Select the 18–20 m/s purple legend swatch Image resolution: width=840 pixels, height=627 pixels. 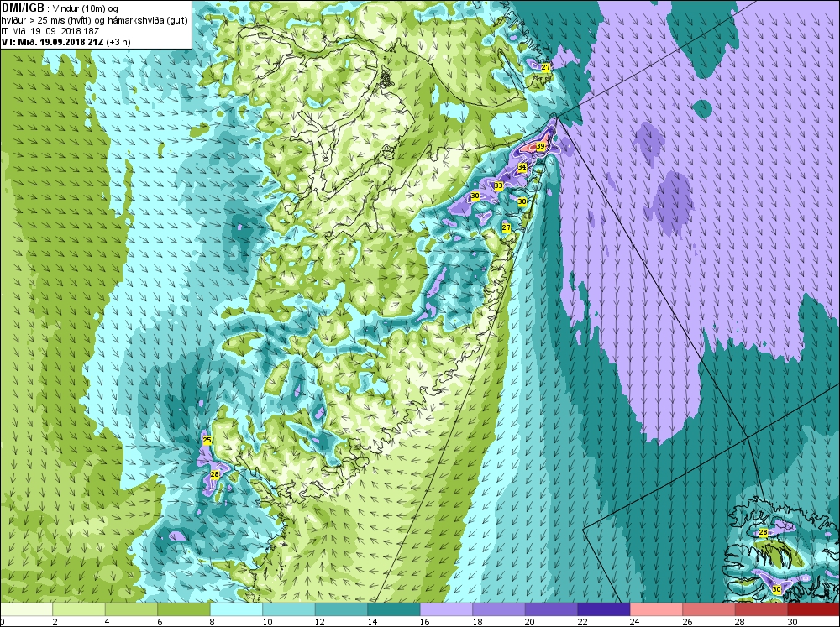(499, 609)
